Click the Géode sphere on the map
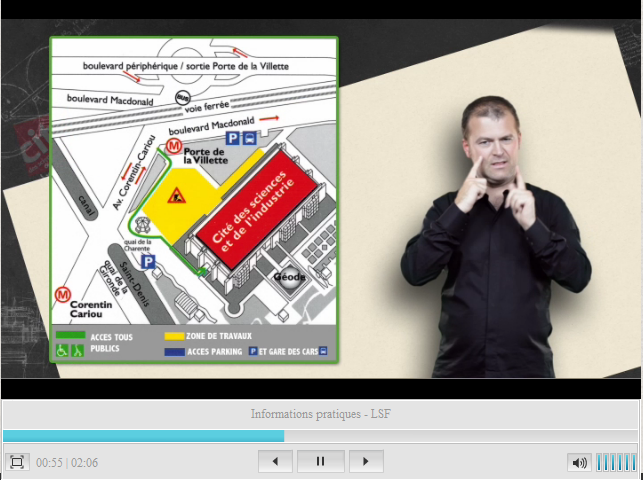This screenshot has width=643, height=480. tap(291, 283)
